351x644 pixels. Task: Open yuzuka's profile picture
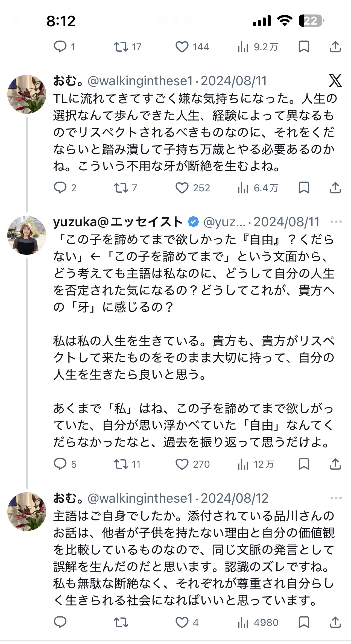click(27, 235)
